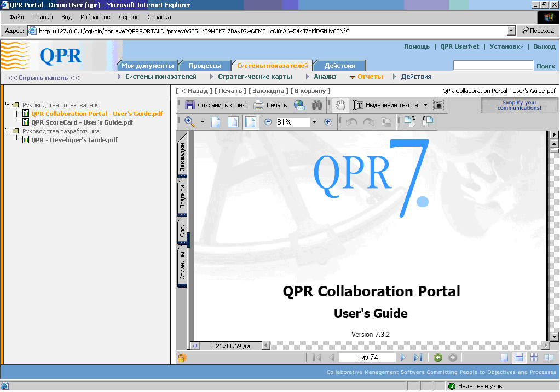
Task: Open the Сервис menu
Action: pos(129,17)
